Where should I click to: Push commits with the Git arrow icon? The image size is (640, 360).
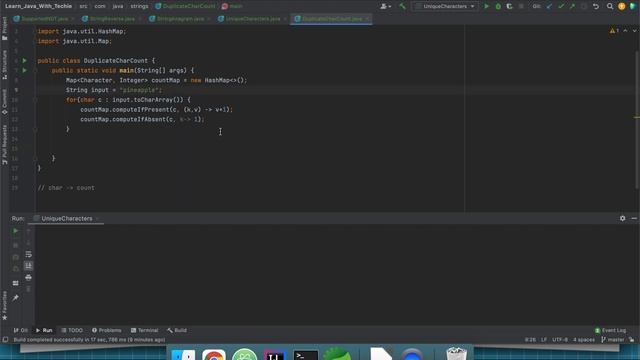[572, 6]
